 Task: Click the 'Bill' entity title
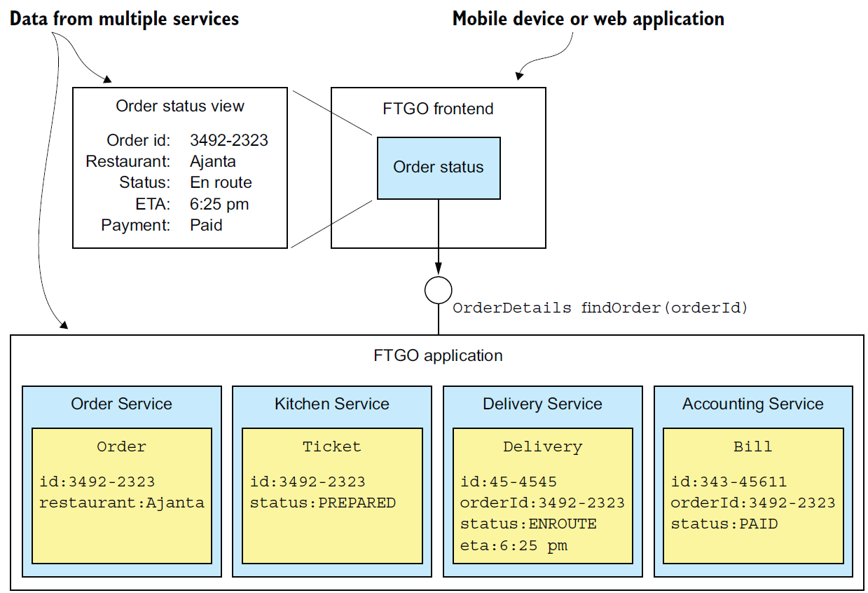(x=753, y=447)
